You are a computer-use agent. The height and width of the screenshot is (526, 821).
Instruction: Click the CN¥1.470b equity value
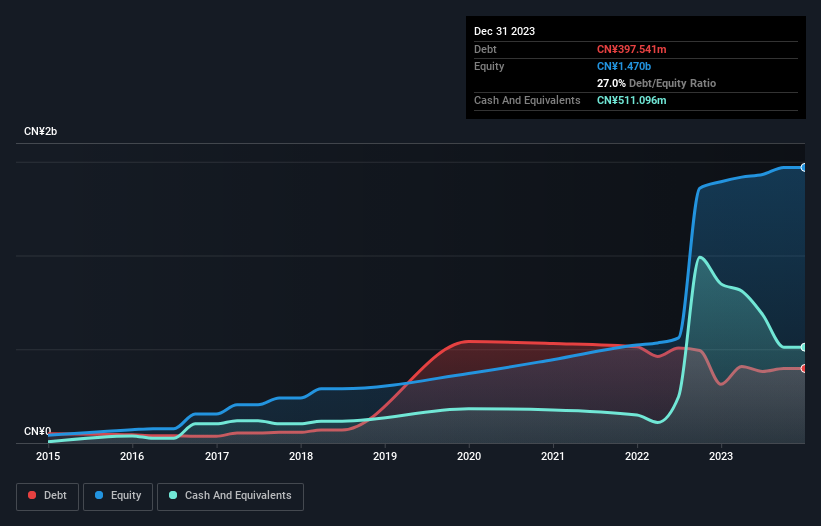pyautogui.click(x=624, y=66)
